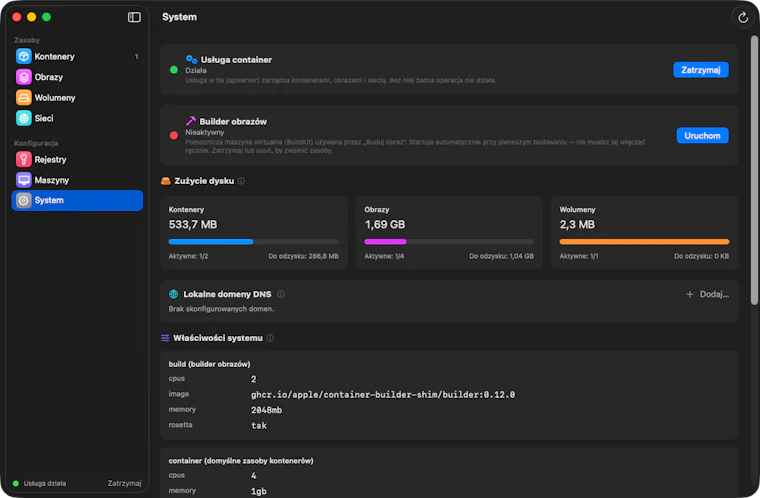Click the Usługa działa footer status text
Image resolution: width=760 pixels, height=498 pixels.
[x=45, y=483]
